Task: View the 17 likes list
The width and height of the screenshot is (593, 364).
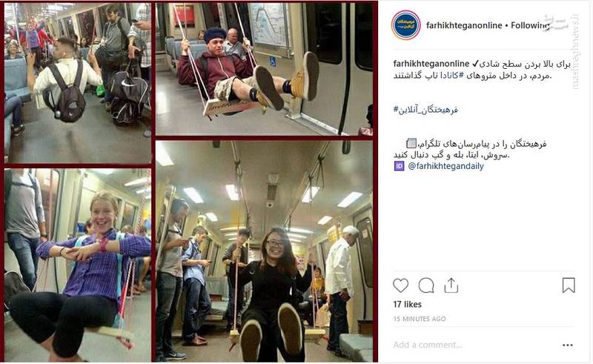Action: (407, 304)
